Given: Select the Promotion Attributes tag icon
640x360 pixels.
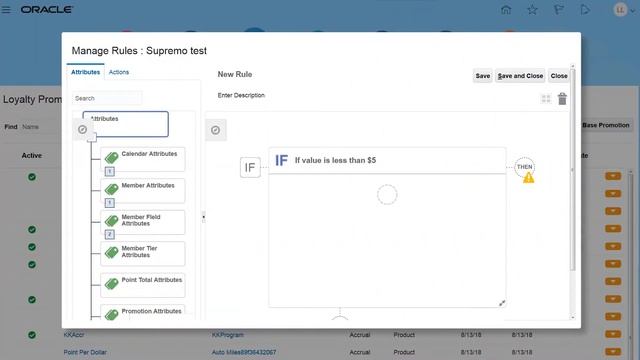Looking at the screenshot, I should 111,314.
